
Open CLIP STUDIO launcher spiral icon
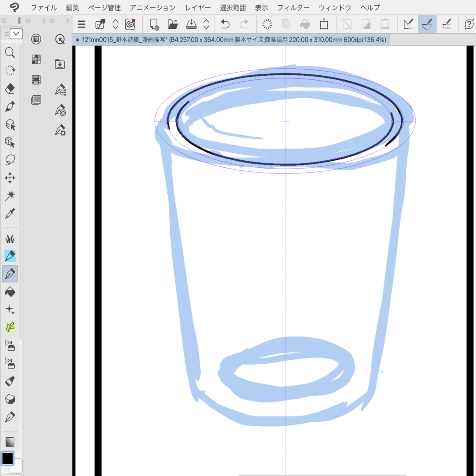click(x=130, y=24)
